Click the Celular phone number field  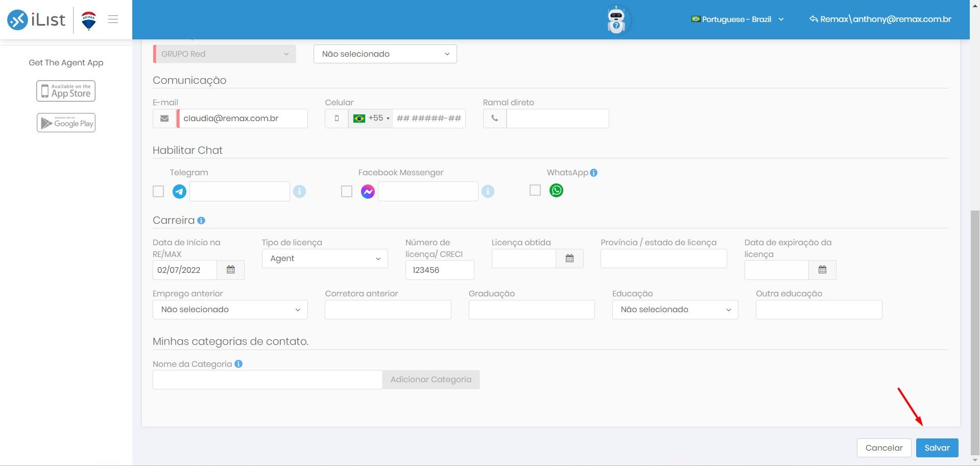(429, 119)
